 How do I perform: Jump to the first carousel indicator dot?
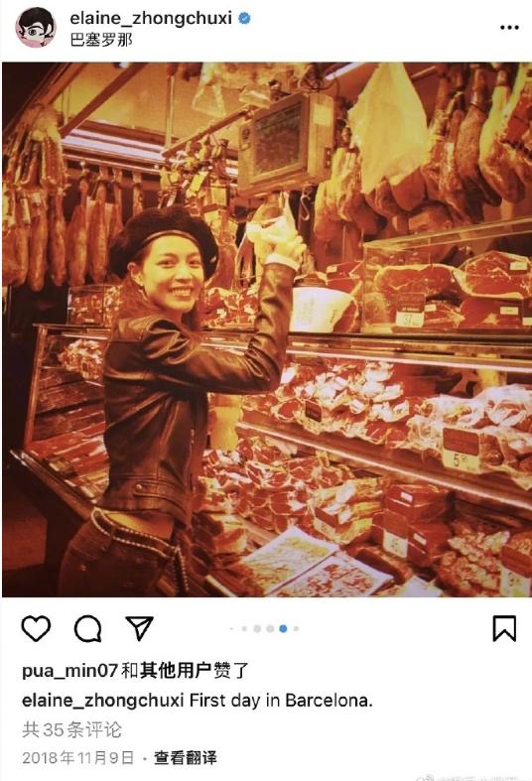coord(231,628)
